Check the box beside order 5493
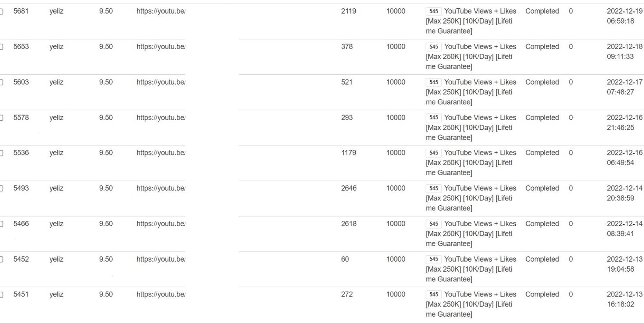This screenshot has height=323, width=644. pos(1,189)
